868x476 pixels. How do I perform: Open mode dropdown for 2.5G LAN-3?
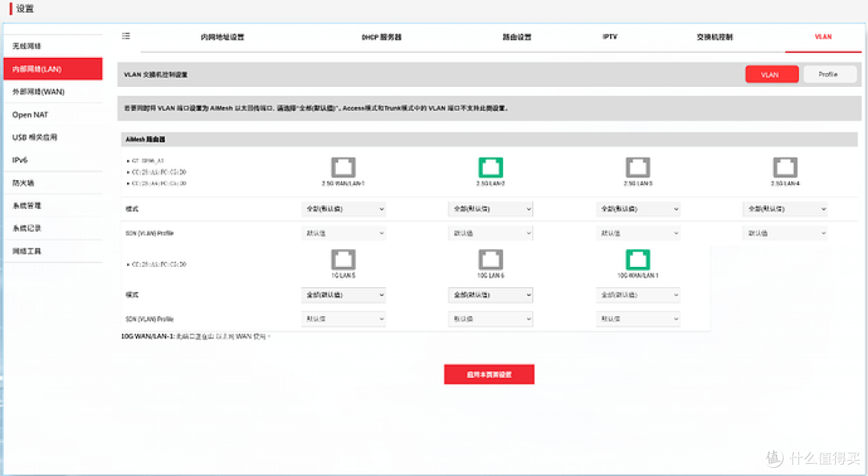coord(638,209)
